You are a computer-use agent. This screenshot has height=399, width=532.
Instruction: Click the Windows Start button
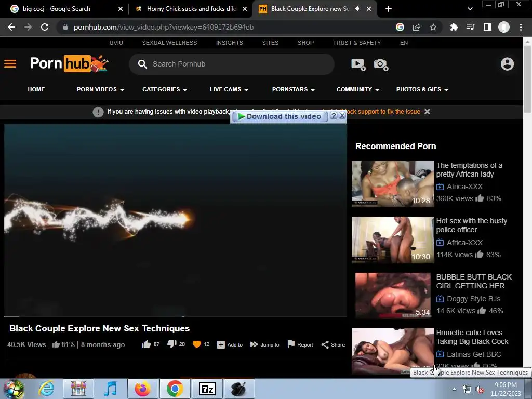tap(14, 389)
